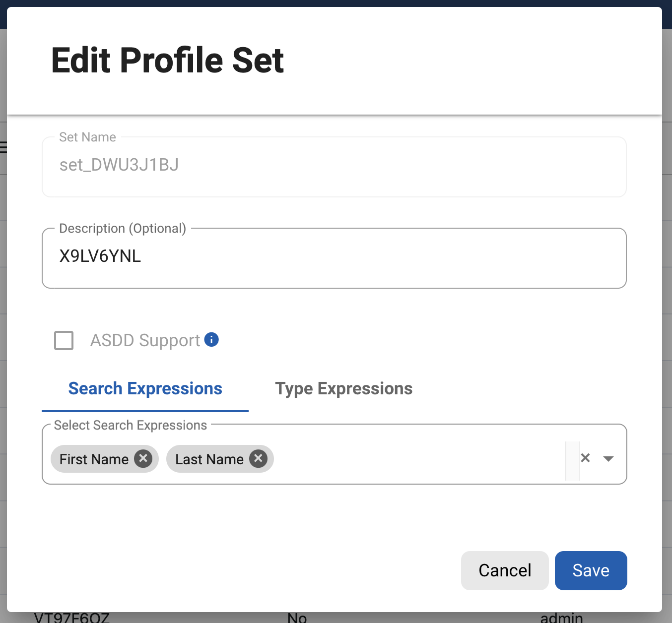This screenshot has height=623, width=672.
Task: Switch to the Search Expressions tab
Action: click(145, 389)
